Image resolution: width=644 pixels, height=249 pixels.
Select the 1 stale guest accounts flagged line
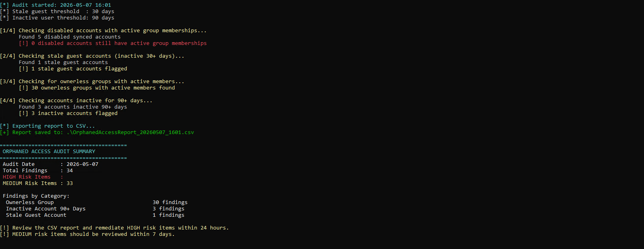pos(73,69)
